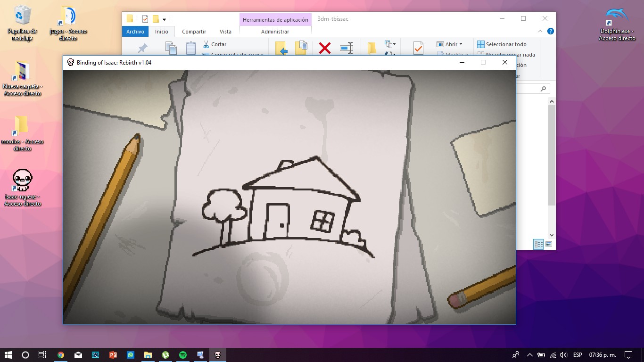644x362 pixels.
Task: Click the Cortar scissors button in Explorer
Action: point(215,44)
